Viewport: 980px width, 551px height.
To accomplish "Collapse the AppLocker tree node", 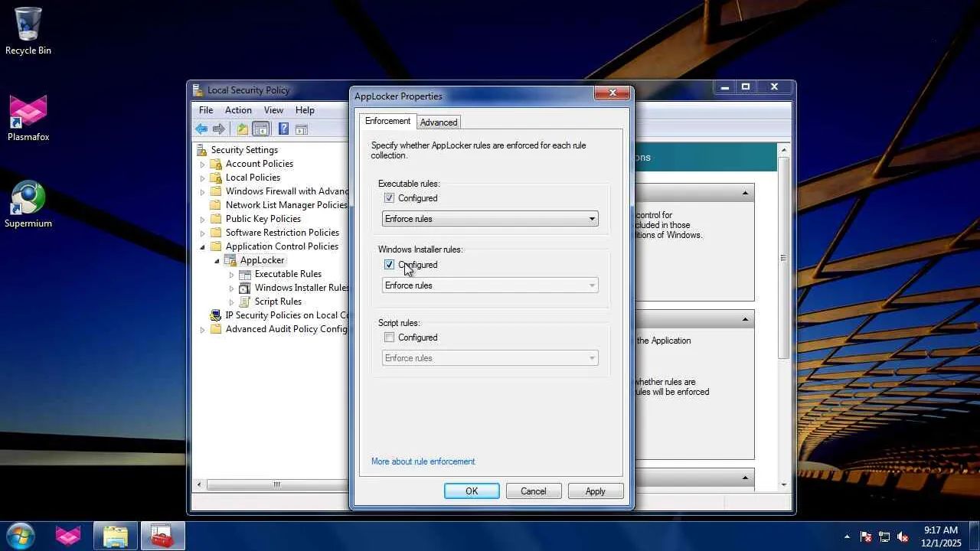I will [x=217, y=261].
